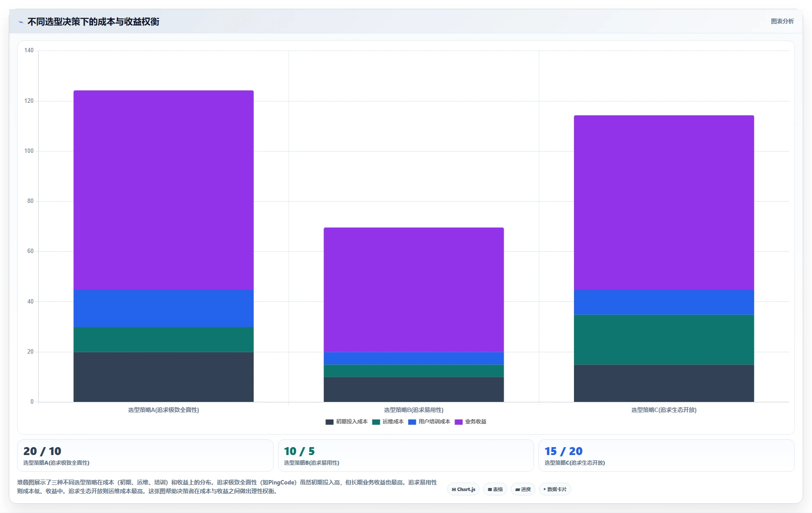Select the purple 业务收益 segment of strategy B bar
This screenshot has height=513, width=812.
(414, 290)
